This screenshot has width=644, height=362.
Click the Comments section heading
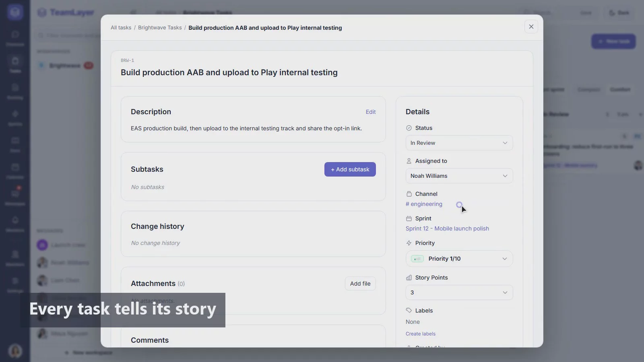[150, 340]
